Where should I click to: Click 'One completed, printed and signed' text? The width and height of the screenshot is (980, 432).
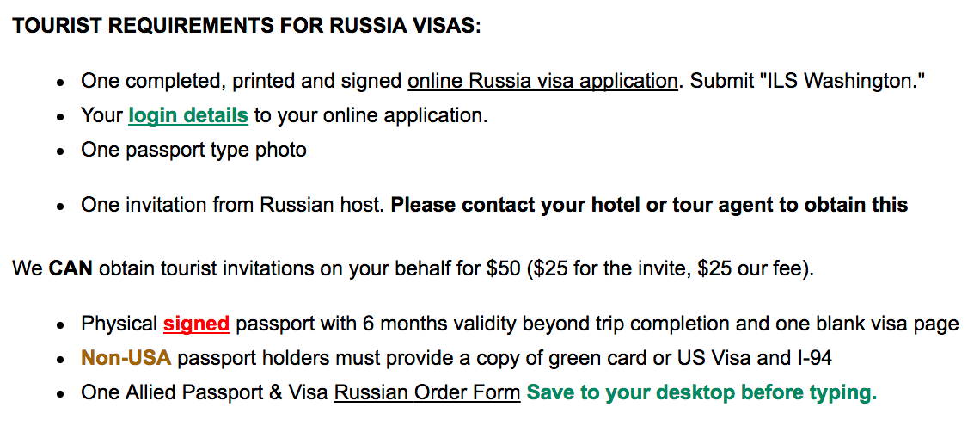(242, 82)
